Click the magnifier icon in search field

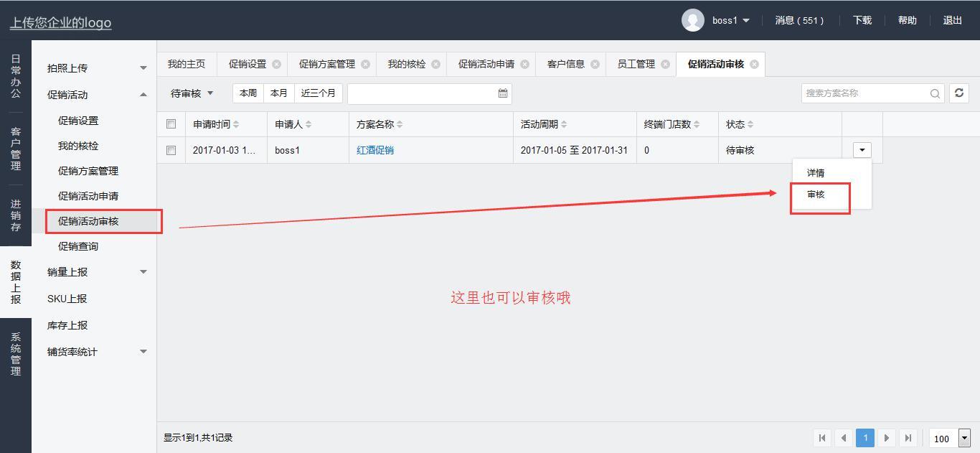tap(935, 93)
